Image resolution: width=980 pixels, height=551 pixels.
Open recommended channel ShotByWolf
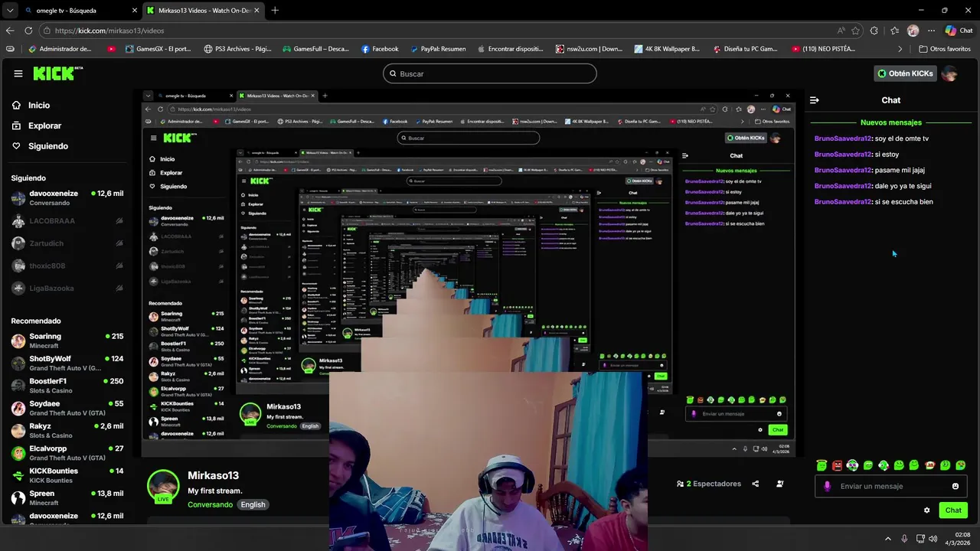(x=67, y=363)
